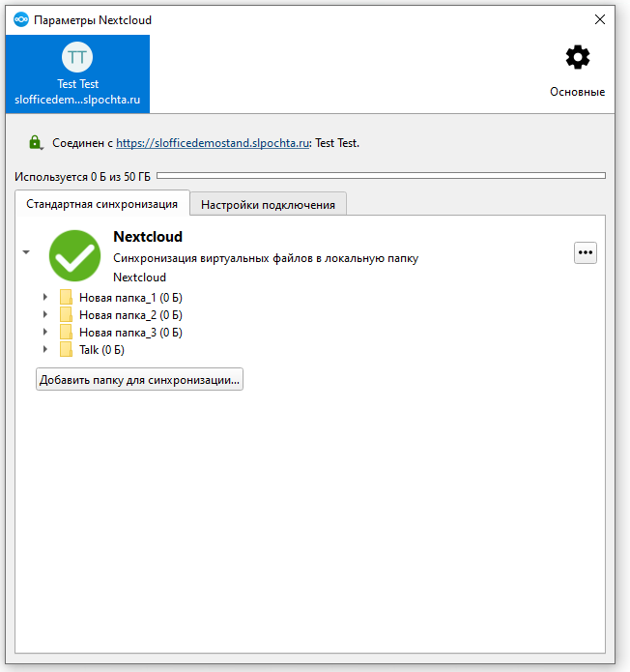
Task: Select the Новая папка_3 folder item
Action: [x=130, y=332]
